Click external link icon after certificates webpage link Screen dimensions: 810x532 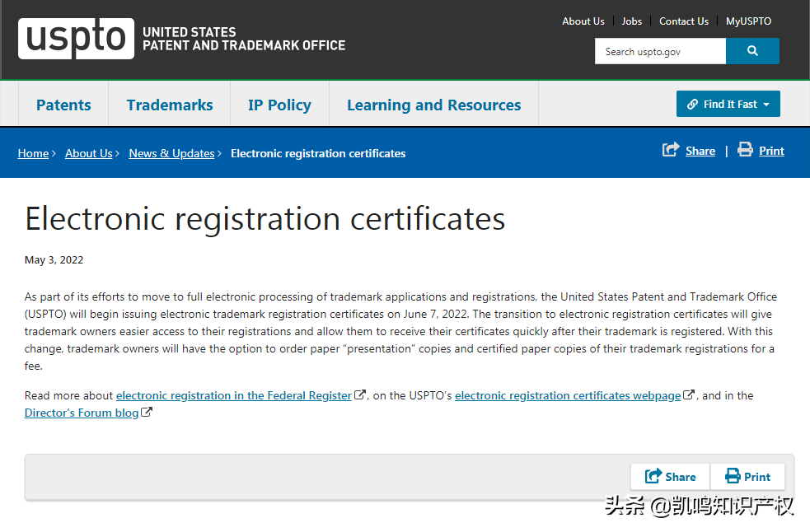pyautogui.click(x=689, y=395)
